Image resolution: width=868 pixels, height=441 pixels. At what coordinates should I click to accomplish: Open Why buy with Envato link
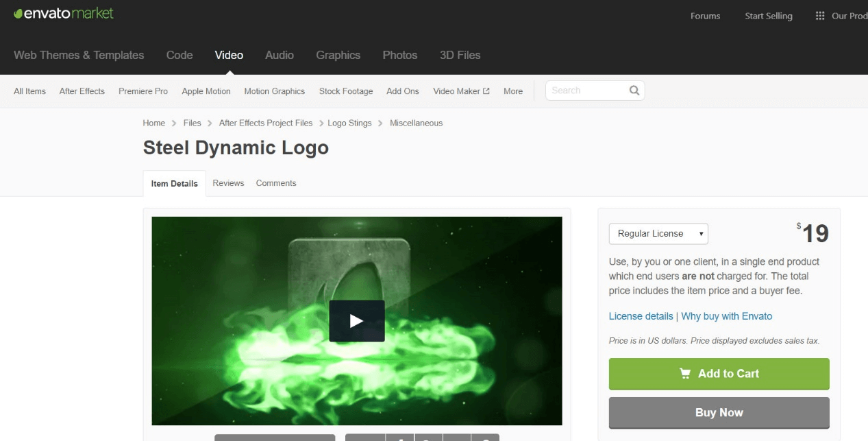(726, 316)
